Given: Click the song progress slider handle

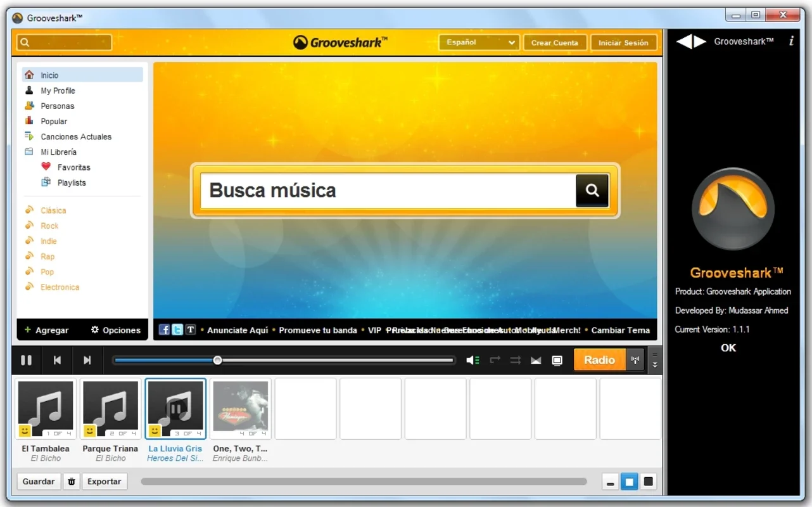Looking at the screenshot, I should 218,360.
